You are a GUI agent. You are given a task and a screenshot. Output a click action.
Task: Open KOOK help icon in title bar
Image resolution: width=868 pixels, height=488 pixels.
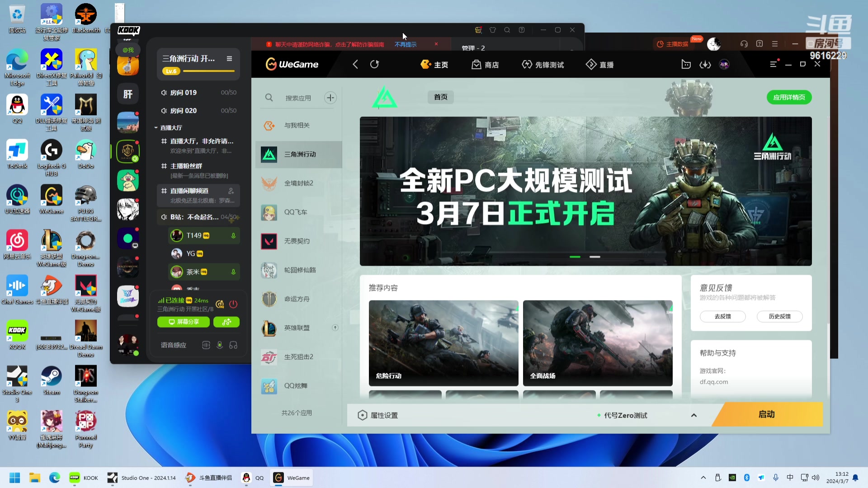(x=522, y=30)
